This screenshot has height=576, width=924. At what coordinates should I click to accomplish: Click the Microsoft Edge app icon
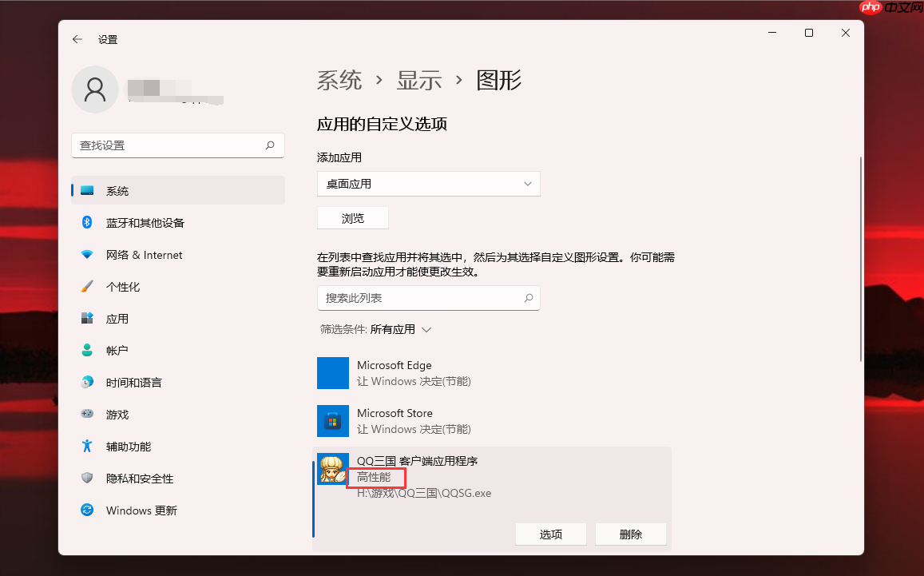click(x=333, y=372)
